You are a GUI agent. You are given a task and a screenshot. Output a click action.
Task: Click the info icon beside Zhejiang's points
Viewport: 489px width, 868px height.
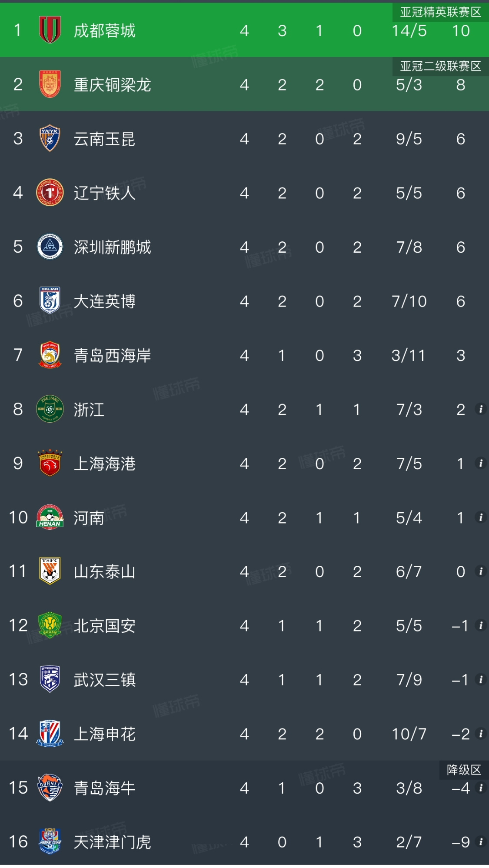coord(480,409)
